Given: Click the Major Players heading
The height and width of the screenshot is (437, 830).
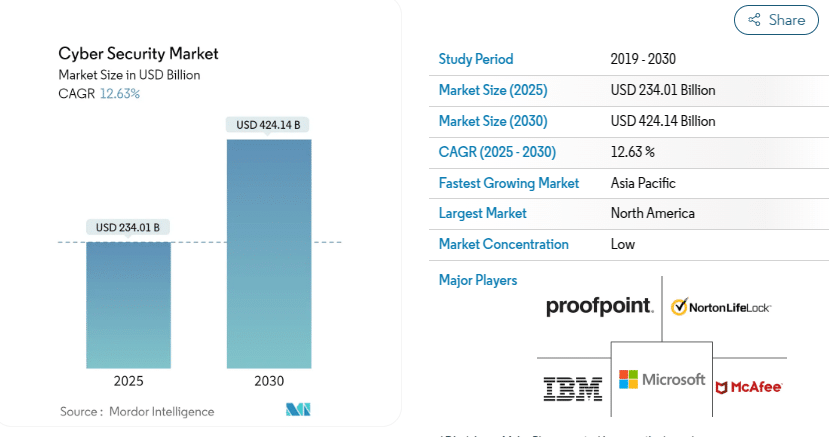Looking at the screenshot, I should (478, 280).
